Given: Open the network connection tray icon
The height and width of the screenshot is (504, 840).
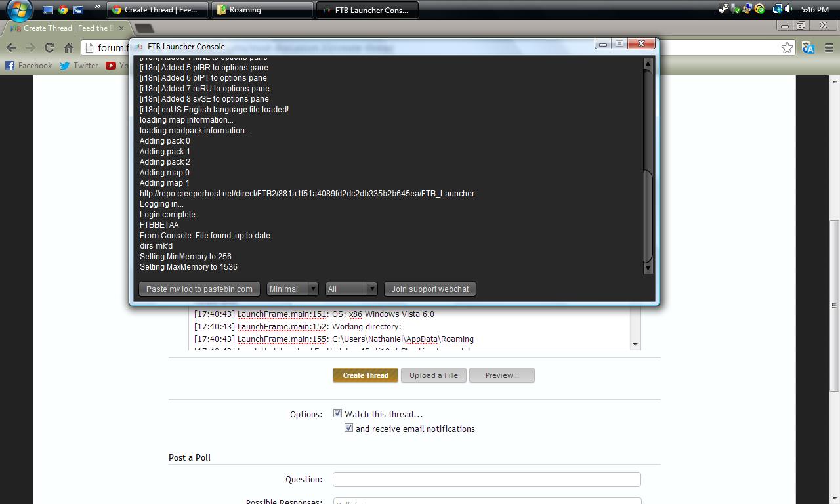Looking at the screenshot, I should pyautogui.click(x=777, y=9).
